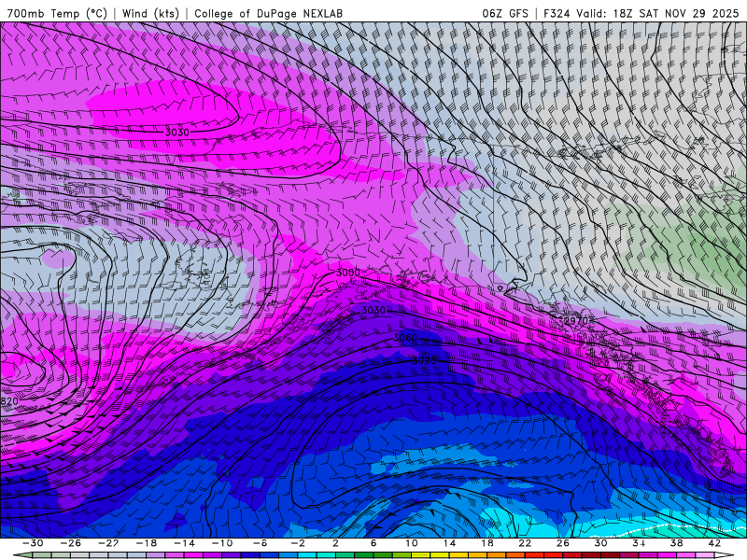Image resolution: width=747 pixels, height=560 pixels.
Task: Click the 42 value on the color scale
Action: [714, 543]
